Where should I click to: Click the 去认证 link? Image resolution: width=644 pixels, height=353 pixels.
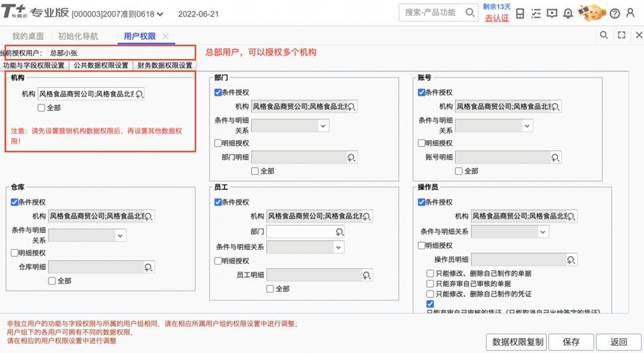(496, 18)
